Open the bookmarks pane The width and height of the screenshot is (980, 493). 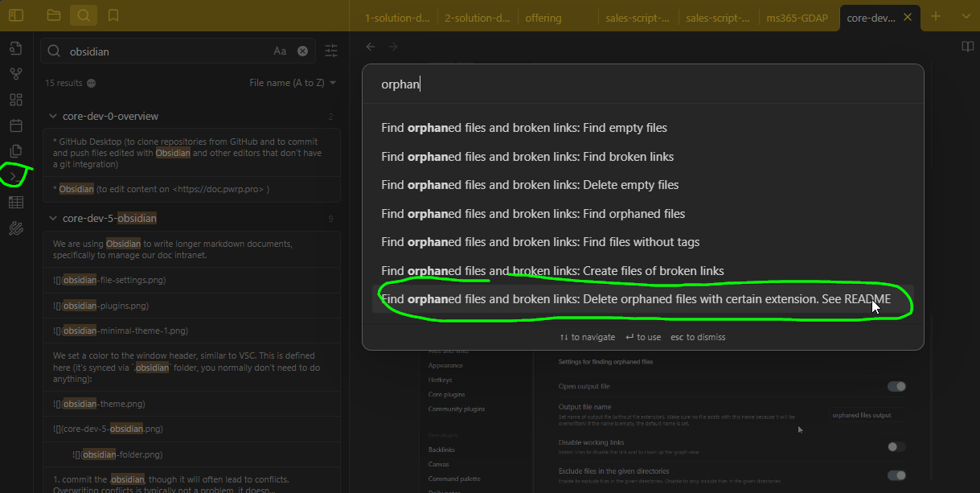coord(113,15)
